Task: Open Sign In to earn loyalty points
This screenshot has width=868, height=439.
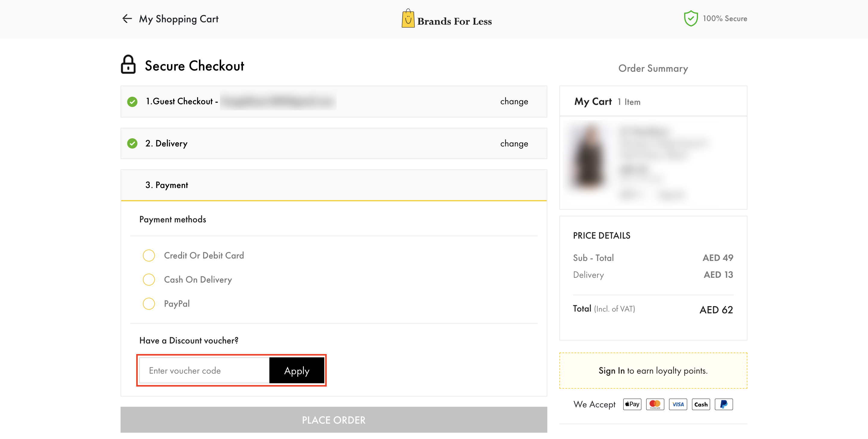Action: 611,371
